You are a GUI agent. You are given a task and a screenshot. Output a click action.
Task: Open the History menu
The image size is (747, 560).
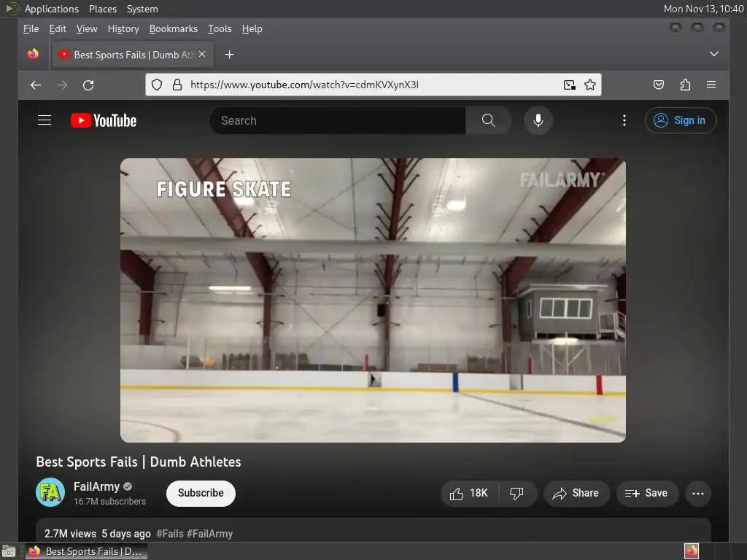[x=123, y=28]
